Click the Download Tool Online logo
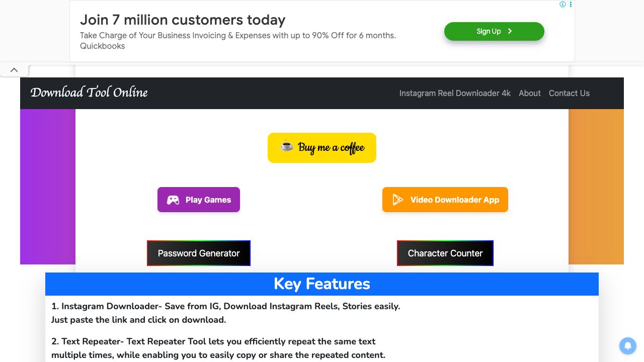Viewport: 644px width, 362px height. click(x=89, y=93)
